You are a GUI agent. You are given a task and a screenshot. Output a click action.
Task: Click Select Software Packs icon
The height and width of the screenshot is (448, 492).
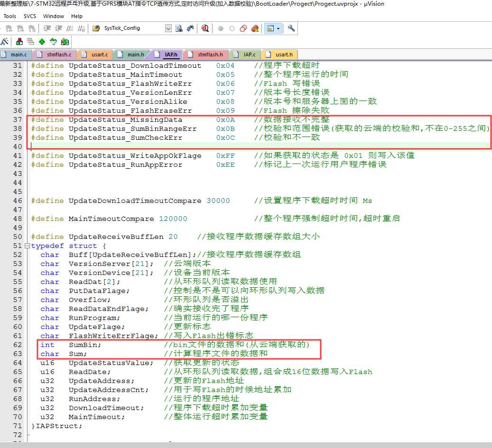point(53,41)
